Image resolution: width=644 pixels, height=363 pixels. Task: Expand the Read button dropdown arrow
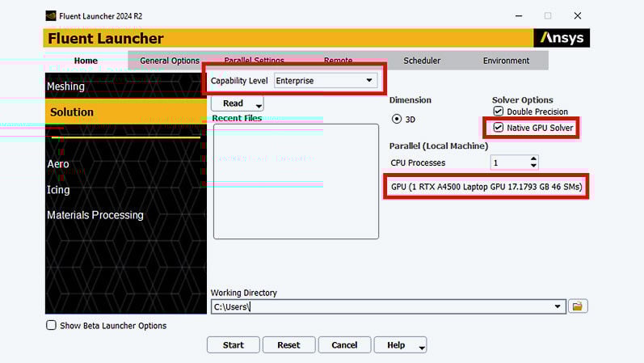[259, 104]
